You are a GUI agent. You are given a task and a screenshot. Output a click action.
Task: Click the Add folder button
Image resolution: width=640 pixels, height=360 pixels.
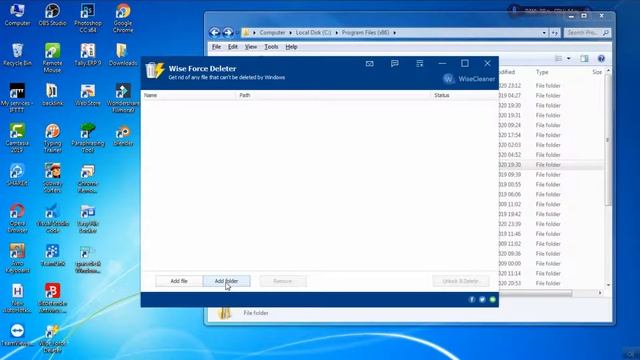click(227, 281)
